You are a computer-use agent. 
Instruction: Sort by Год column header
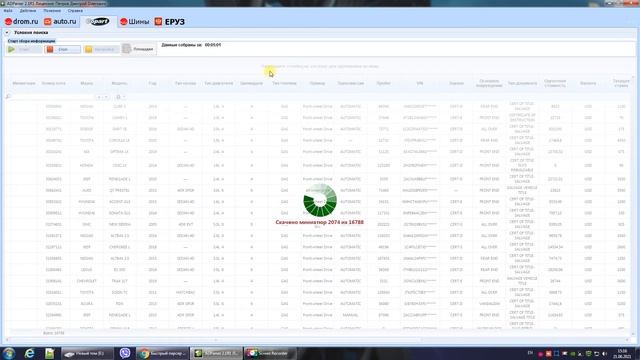click(x=152, y=83)
